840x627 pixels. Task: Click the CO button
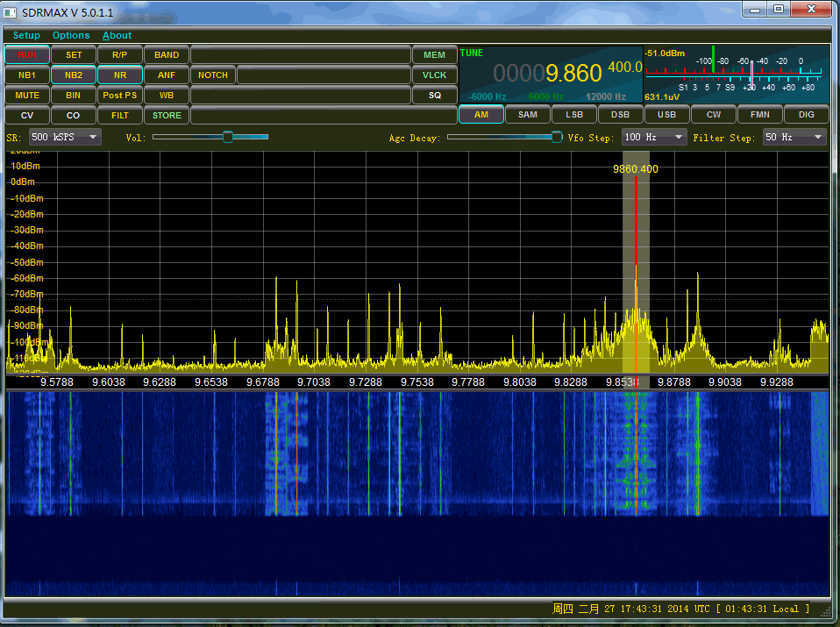click(x=74, y=115)
